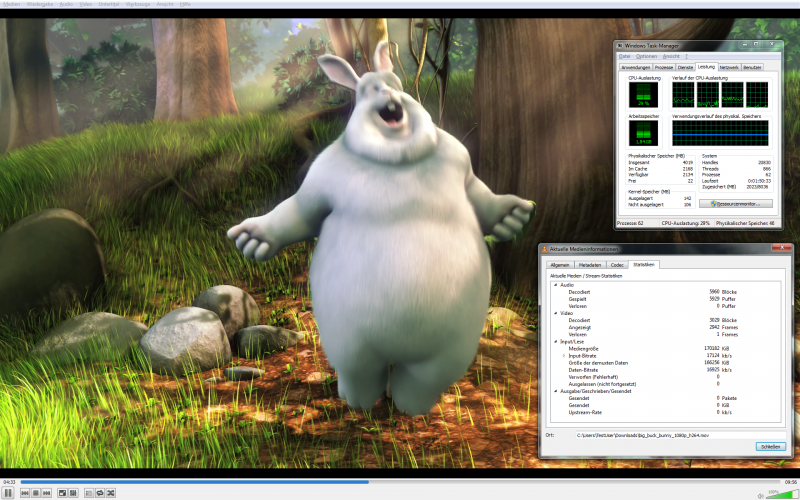Screen dimensions: 800x500
Task: Click total duration label 09:56
Action: click(x=790, y=482)
